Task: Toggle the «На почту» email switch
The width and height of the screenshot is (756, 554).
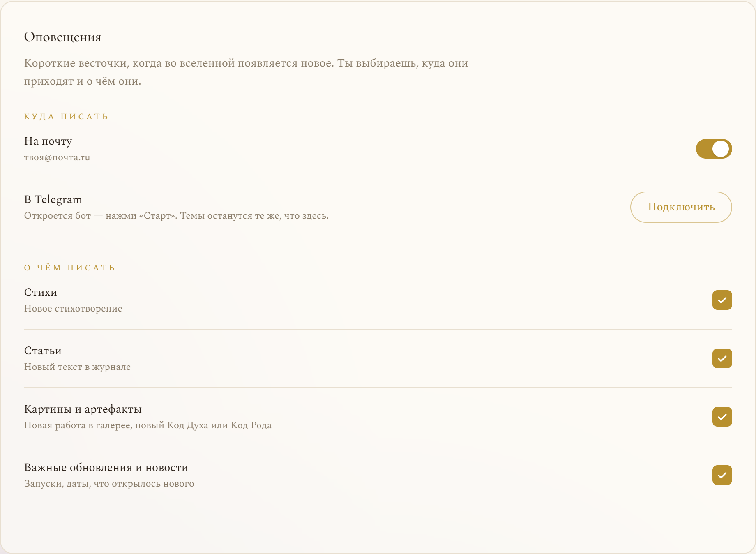Action: [x=714, y=149]
